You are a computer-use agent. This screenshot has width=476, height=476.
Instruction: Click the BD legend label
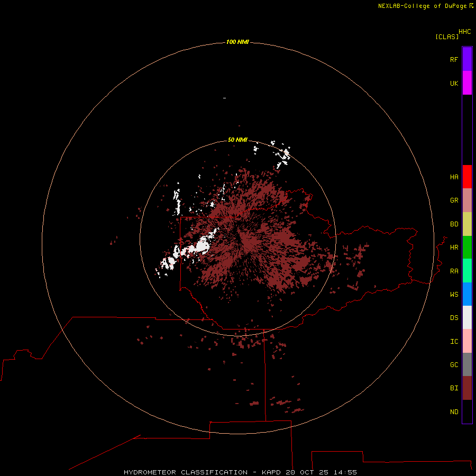[x=454, y=224]
